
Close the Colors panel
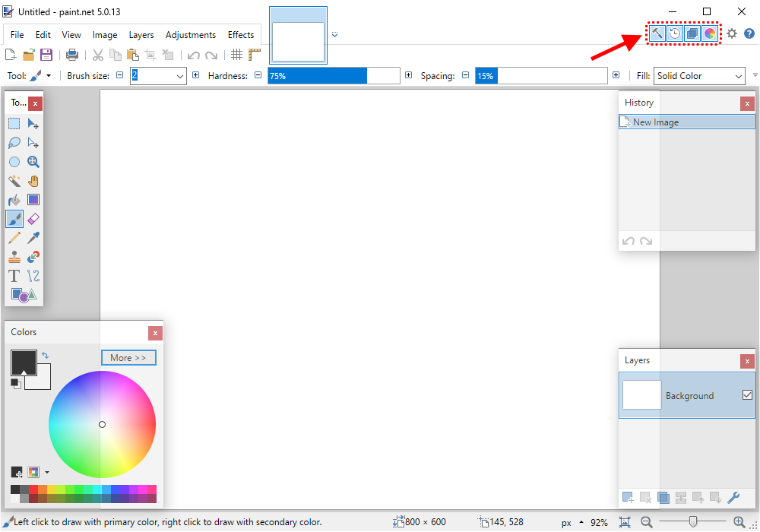(155, 333)
